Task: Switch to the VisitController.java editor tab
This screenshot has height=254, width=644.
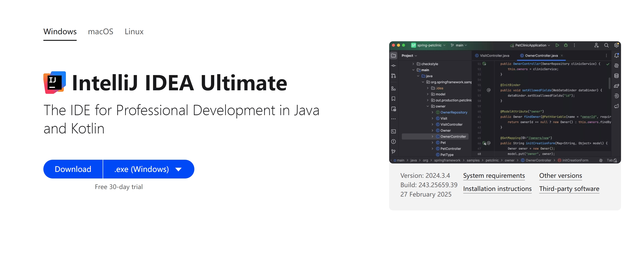Action: pos(492,56)
